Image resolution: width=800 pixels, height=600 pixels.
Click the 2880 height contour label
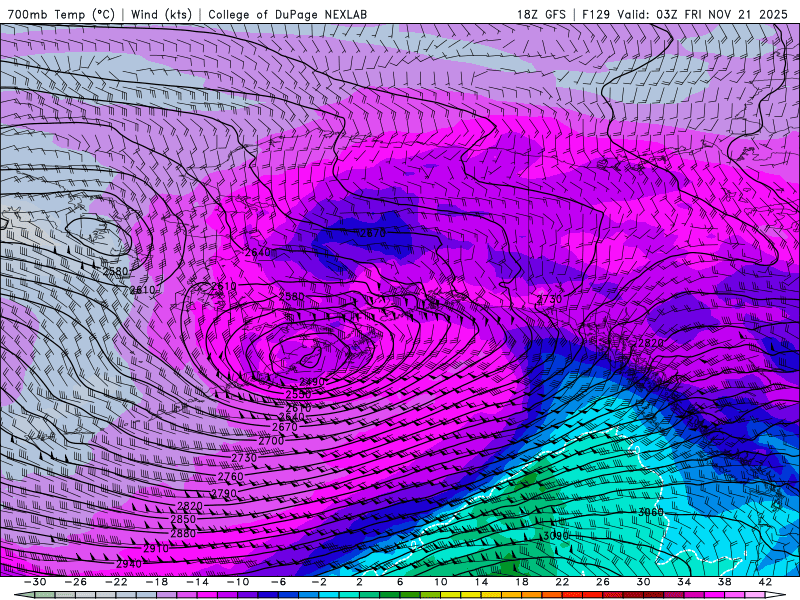coord(183,533)
